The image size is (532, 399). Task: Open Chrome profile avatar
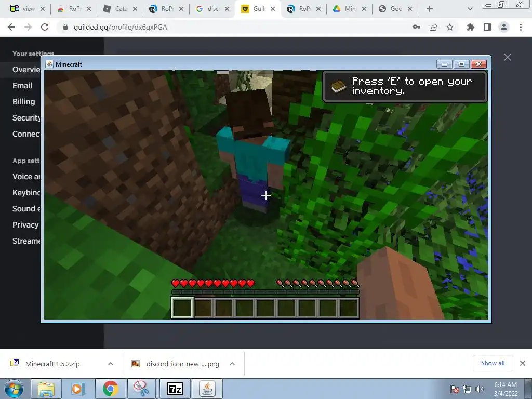504,27
